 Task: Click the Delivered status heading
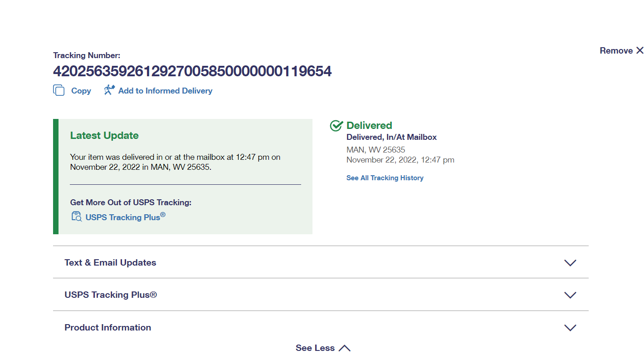coord(369,125)
